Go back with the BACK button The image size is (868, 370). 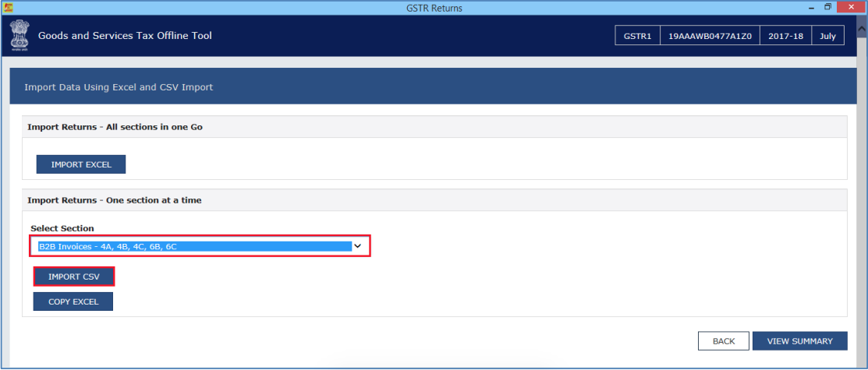[x=724, y=341]
